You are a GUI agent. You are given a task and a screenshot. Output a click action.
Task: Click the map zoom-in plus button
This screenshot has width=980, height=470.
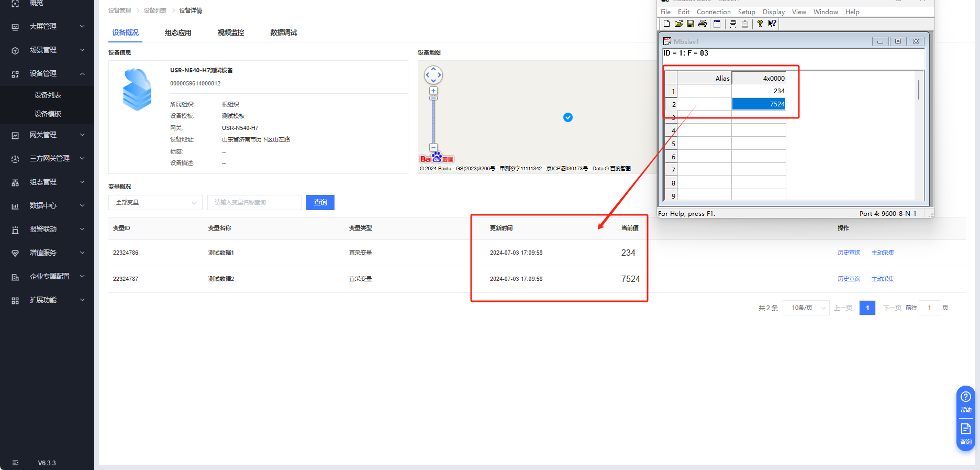(433, 91)
